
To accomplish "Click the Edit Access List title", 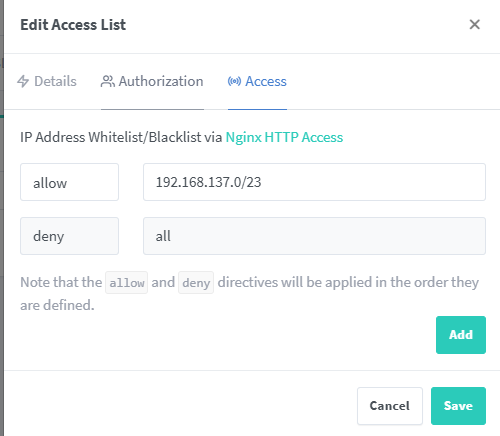I will click(x=73, y=25).
